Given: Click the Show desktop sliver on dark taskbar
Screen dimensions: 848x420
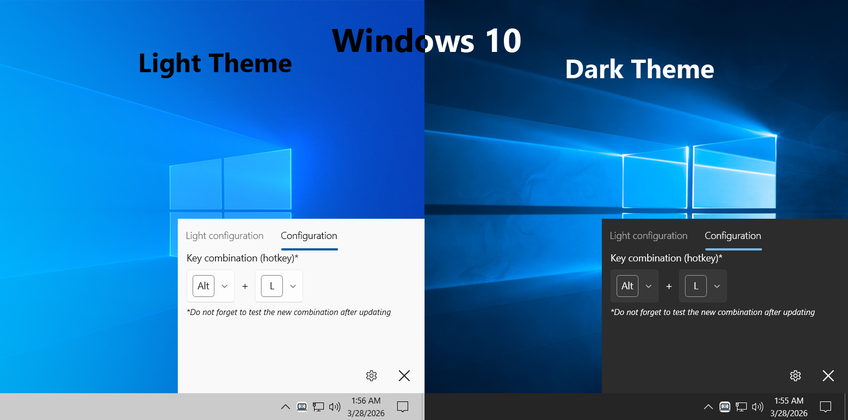Looking at the screenshot, I should coord(845,406).
